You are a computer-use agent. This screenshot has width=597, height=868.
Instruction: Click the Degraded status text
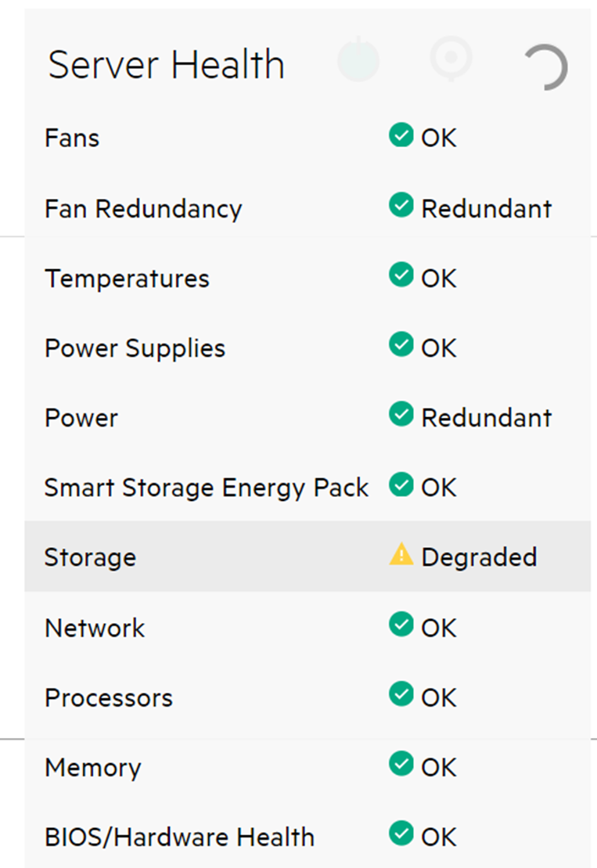[x=479, y=557]
